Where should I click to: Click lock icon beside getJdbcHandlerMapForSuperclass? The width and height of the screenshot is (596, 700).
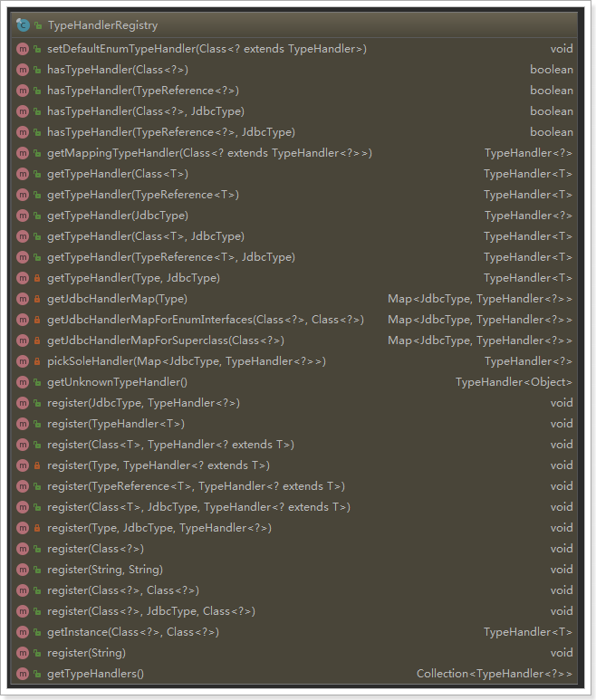click(37, 340)
